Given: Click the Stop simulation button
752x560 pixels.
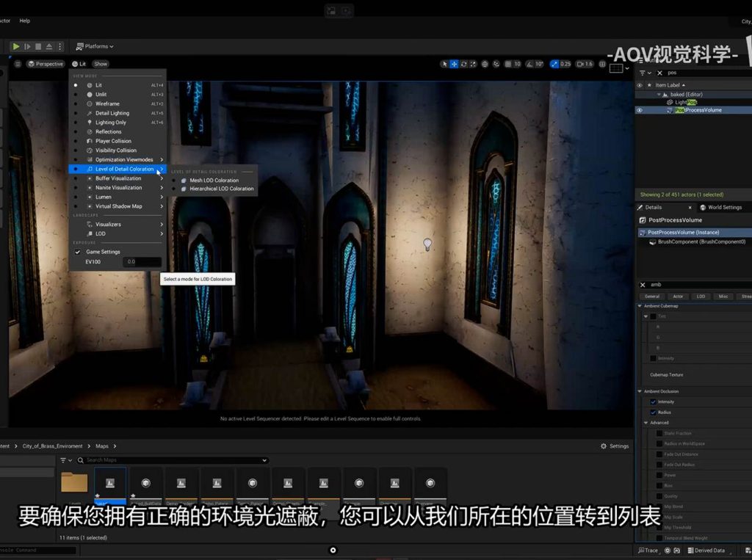Looking at the screenshot, I should tap(38, 46).
